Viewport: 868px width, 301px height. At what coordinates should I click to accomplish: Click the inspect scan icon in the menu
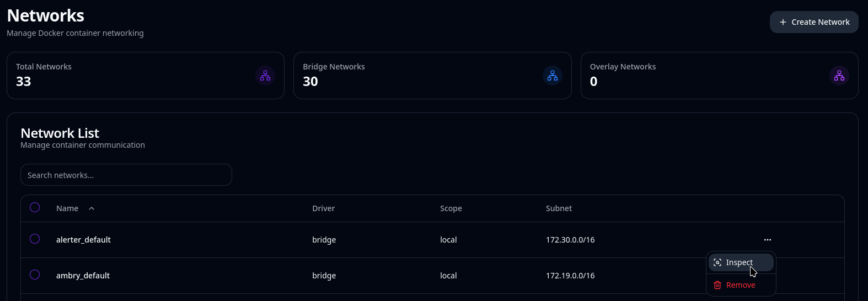(717, 262)
